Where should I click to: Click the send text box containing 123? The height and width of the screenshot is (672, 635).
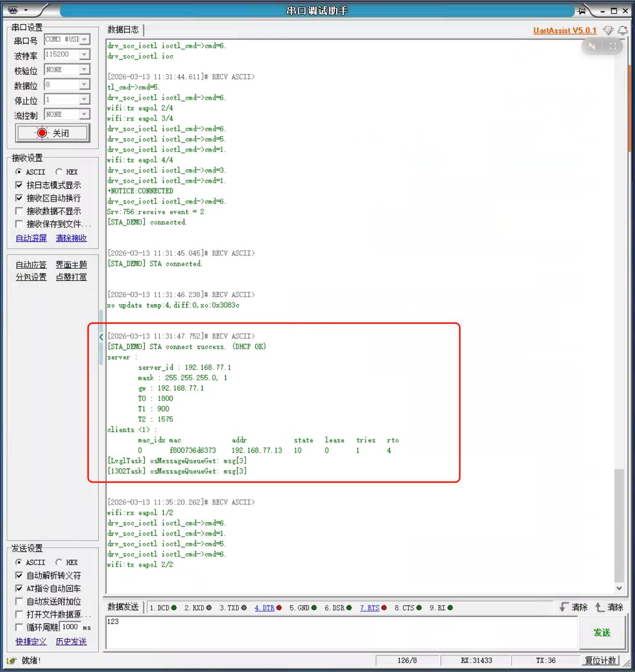click(342, 633)
